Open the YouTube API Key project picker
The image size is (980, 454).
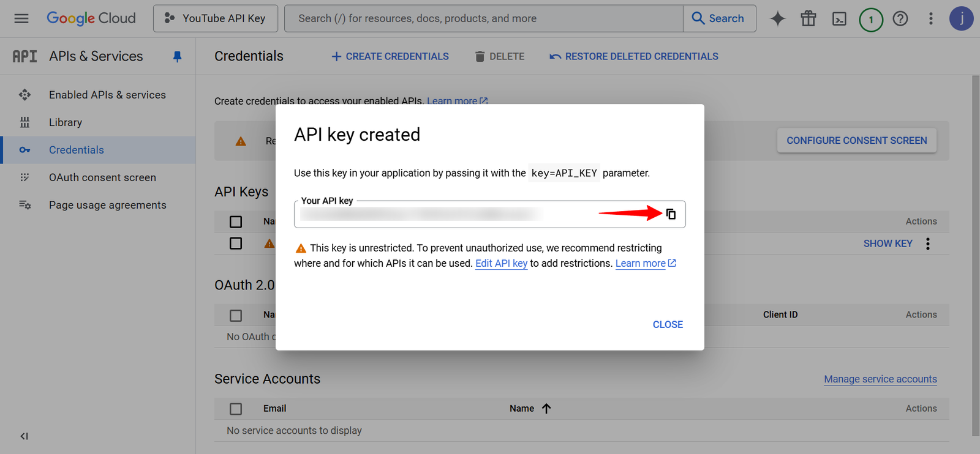pos(216,18)
